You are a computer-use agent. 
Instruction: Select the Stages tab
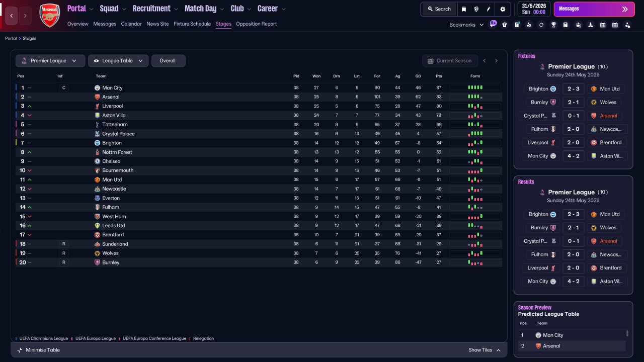point(223,24)
